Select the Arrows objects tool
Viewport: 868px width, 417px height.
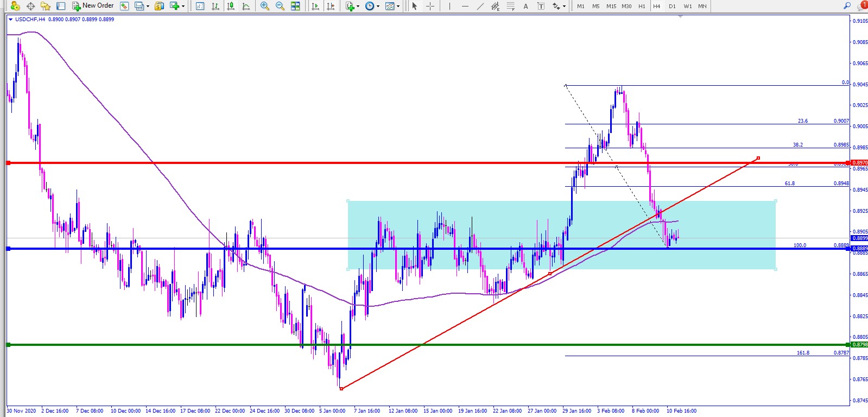point(556,6)
